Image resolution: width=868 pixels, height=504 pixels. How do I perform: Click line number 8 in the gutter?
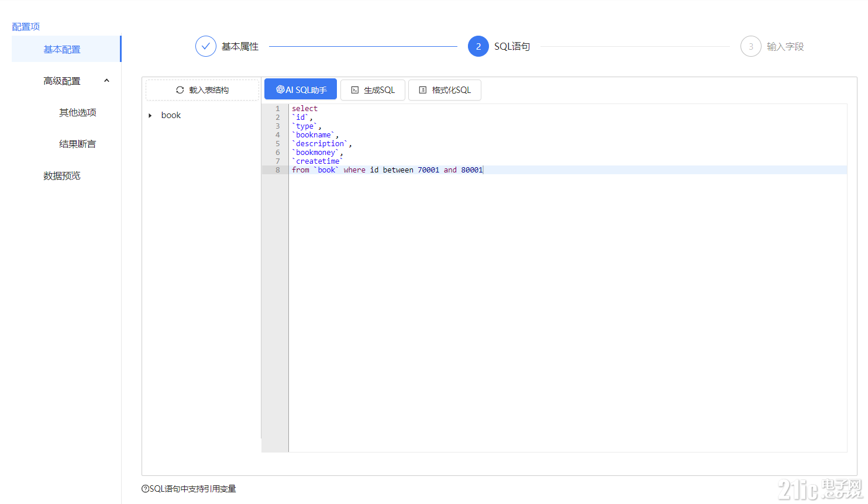(x=278, y=170)
